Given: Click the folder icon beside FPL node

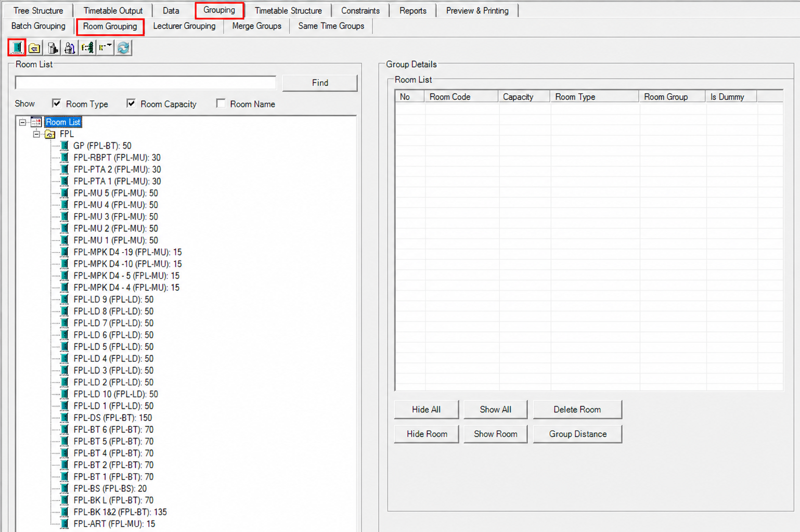Looking at the screenshot, I should pyautogui.click(x=50, y=134).
